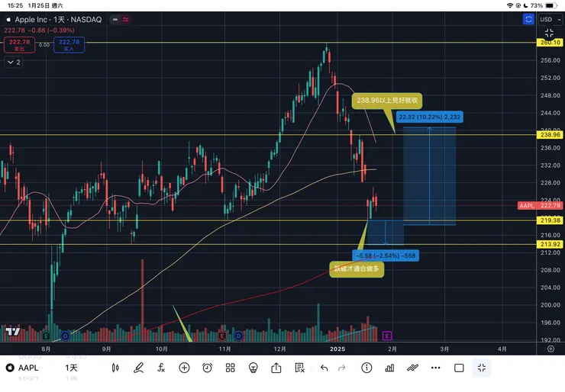Select the 213.92 horizontal line label
The height and width of the screenshot is (392, 565).
pyautogui.click(x=550, y=244)
